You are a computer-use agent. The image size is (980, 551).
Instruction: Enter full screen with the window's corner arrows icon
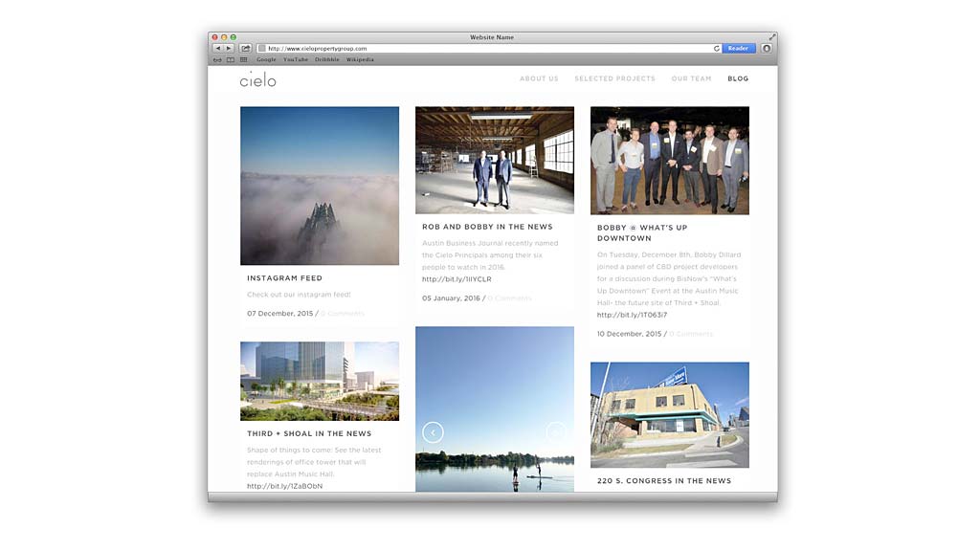click(x=771, y=37)
